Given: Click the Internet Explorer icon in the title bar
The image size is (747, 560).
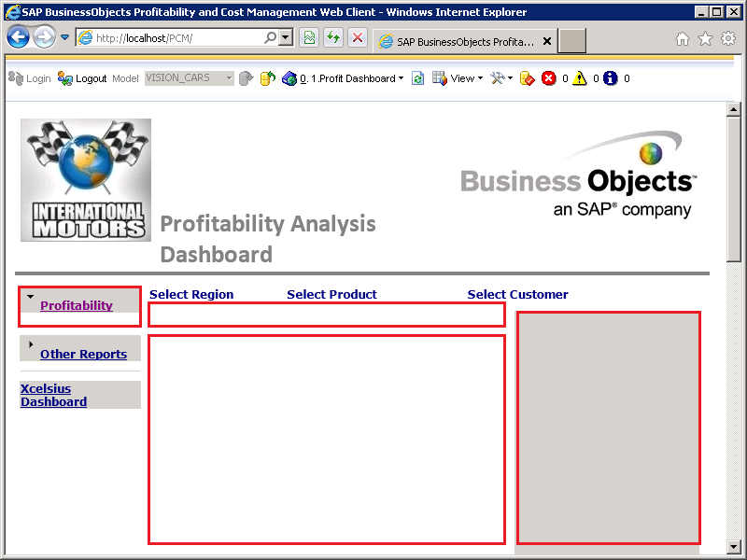Looking at the screenshot, I should point(13,12).
